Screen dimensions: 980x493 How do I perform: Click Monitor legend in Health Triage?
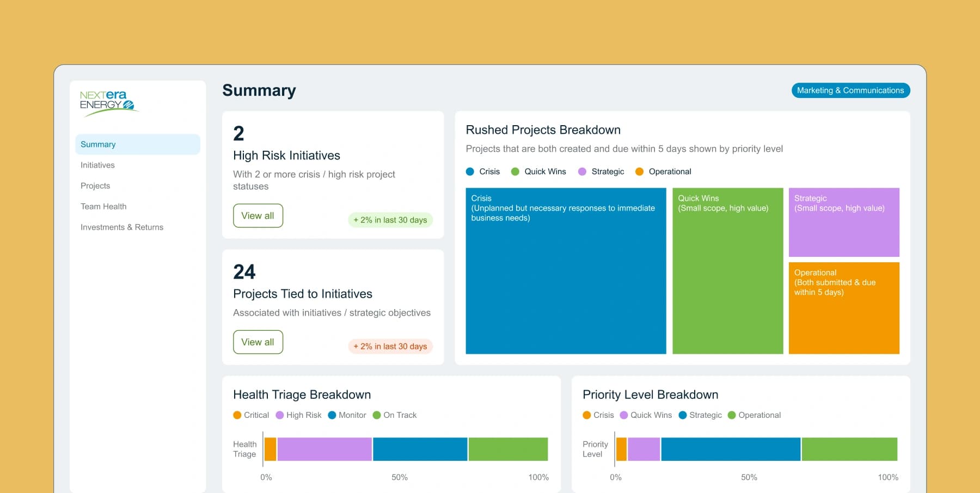pyautogui.click(x=347, y=415)
